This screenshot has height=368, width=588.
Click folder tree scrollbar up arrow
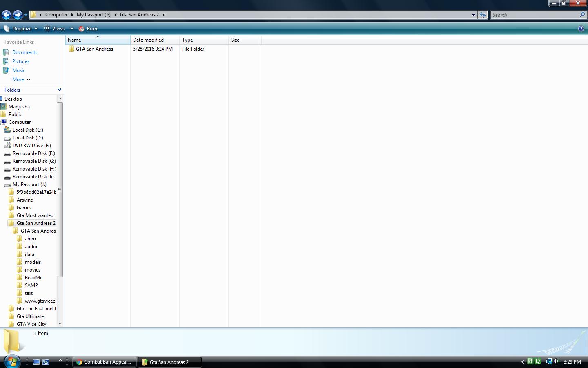point(60,99)
